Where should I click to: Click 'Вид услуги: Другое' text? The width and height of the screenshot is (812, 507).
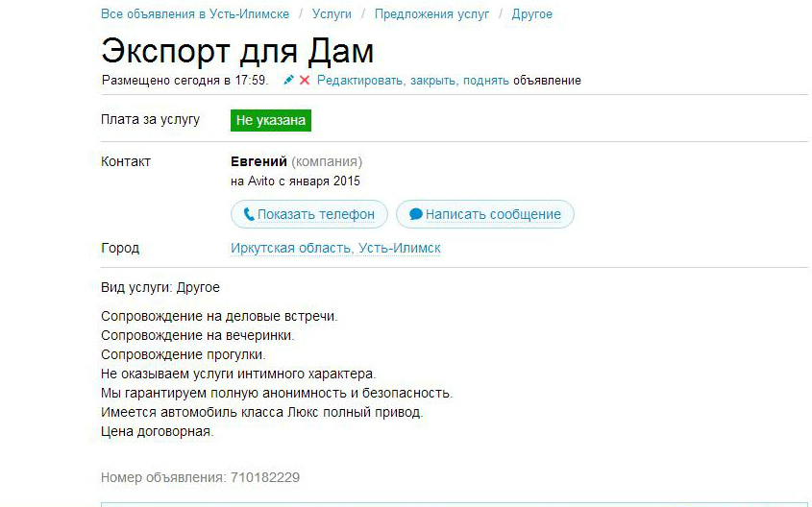(160, 288)
